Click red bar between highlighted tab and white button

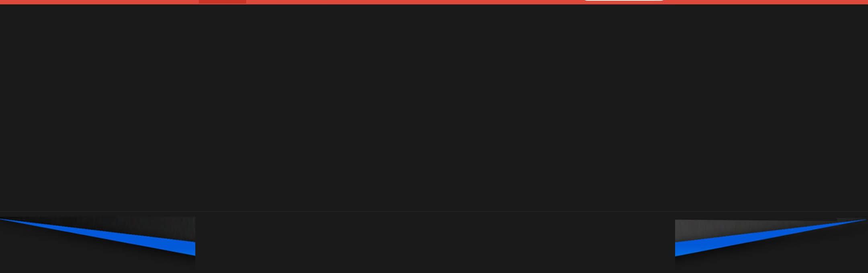point(415,2)
